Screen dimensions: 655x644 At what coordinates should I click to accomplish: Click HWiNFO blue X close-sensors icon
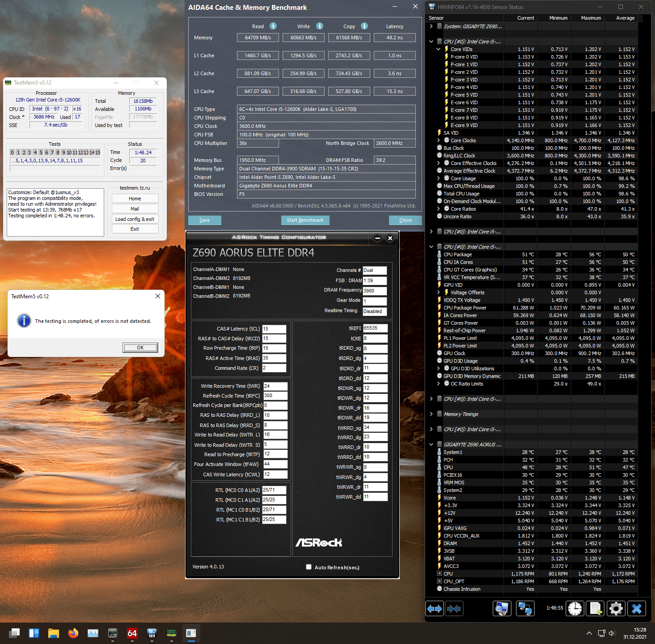pos(637,609)
